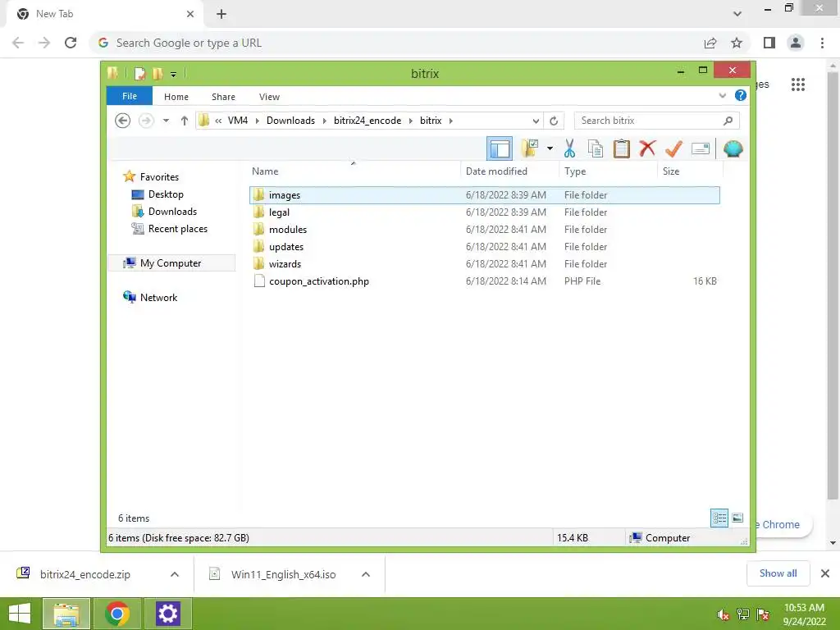Click the Copy icon in toolbar
The width and height of the screenshot is (840, 630).
click(596, 148)
